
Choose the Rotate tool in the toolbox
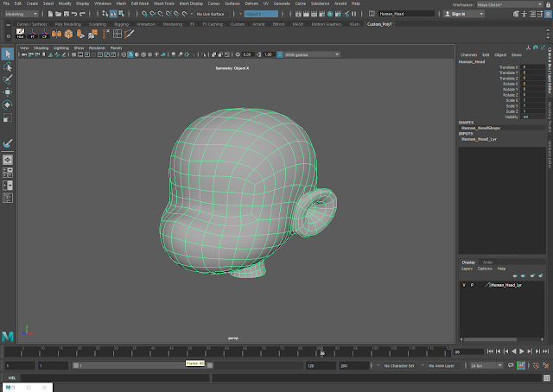pos(8,104)
